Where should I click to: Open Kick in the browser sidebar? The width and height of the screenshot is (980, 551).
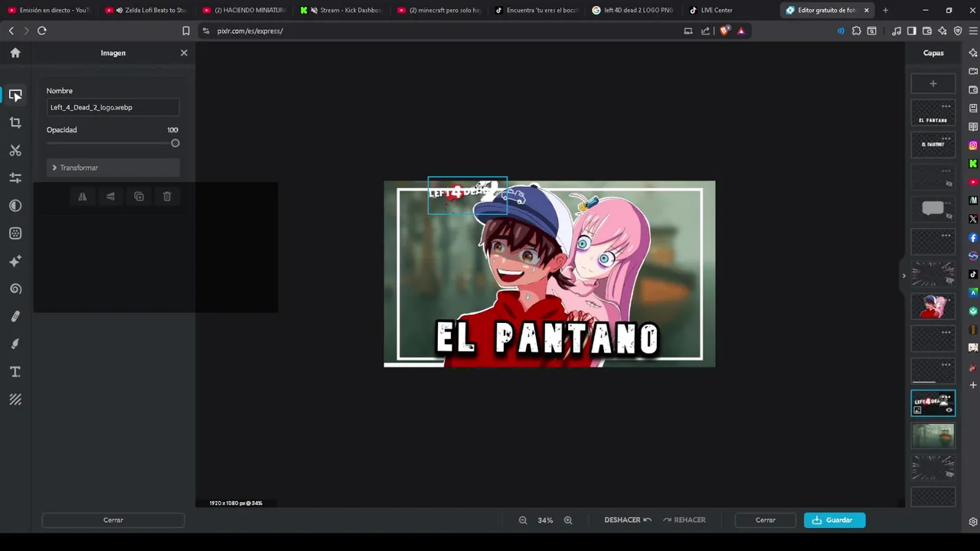click(x=973, y=164)
